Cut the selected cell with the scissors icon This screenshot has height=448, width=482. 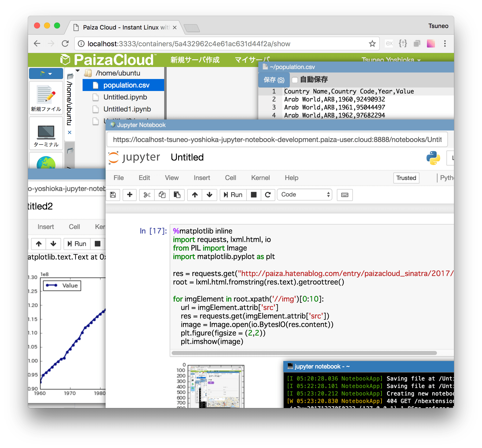[147, 195]
